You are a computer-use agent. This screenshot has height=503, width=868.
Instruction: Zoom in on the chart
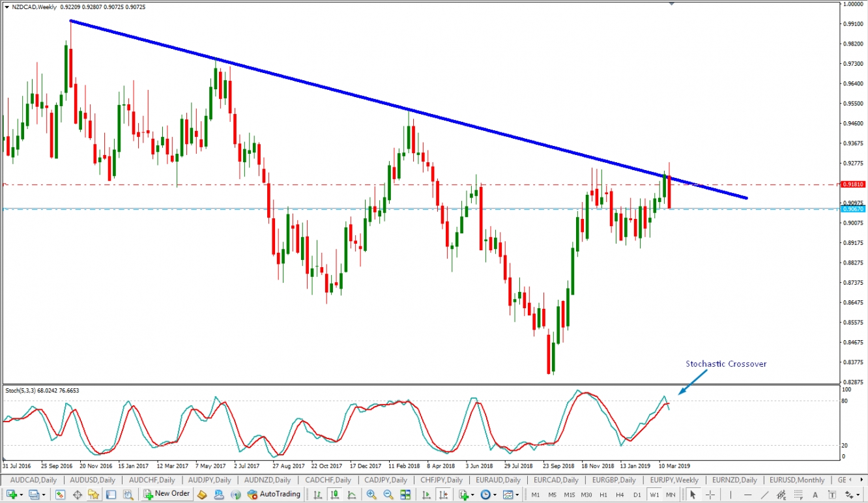pyautogui.click(x=371, y=495)
